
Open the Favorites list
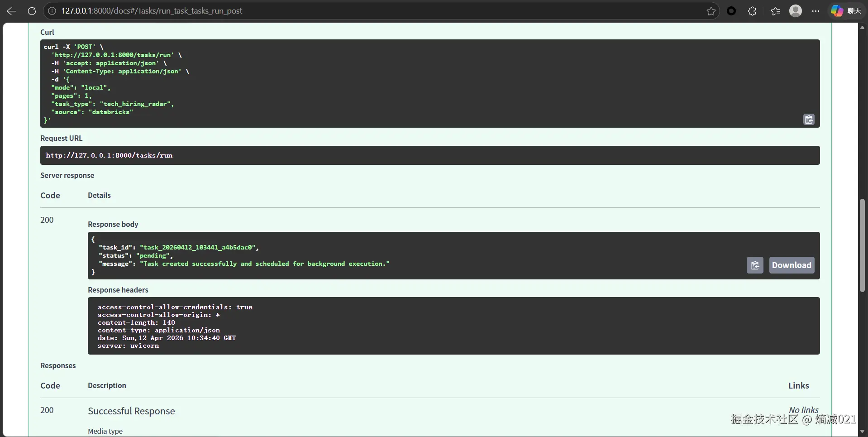[x=775, y=11]
